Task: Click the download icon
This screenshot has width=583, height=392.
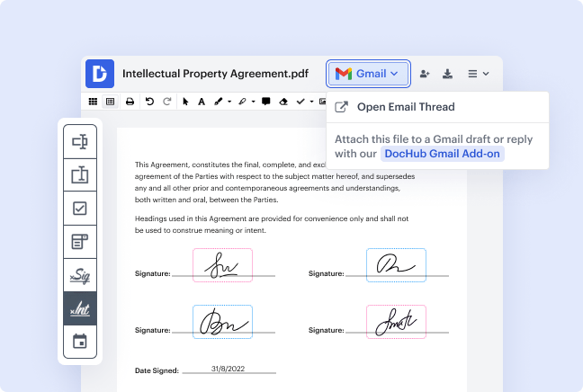Action: (x=448, y=74)
